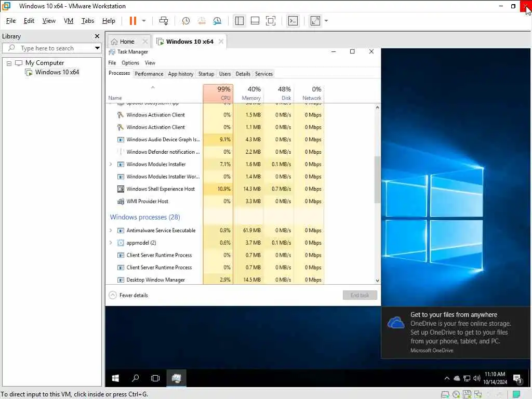Open the library search filter dropdown

97,48
